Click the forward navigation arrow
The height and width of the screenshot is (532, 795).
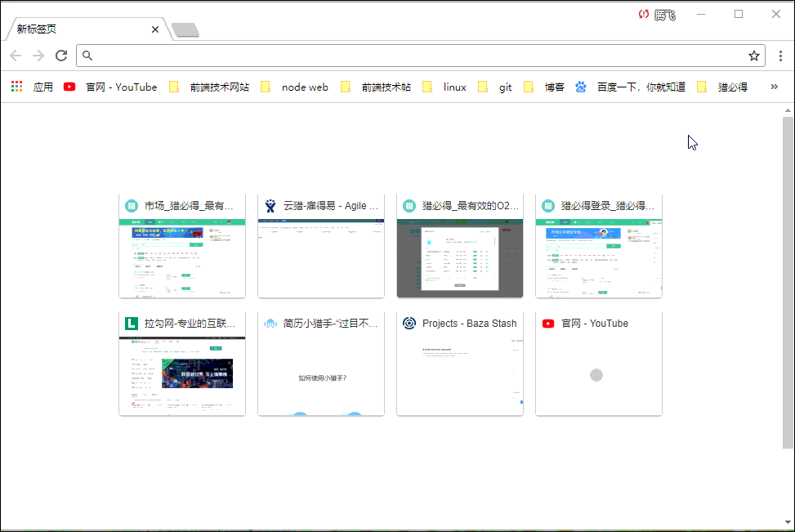coord(38,56)
